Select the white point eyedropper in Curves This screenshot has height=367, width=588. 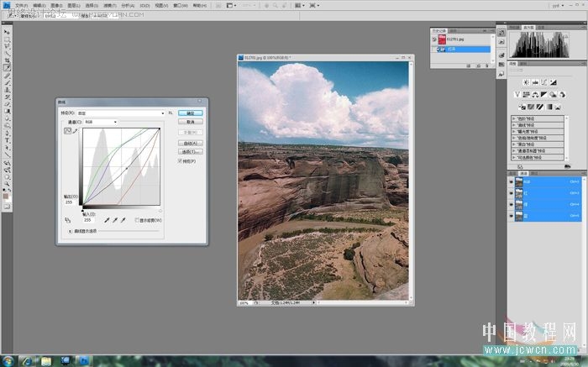click(x=123, y=220)
